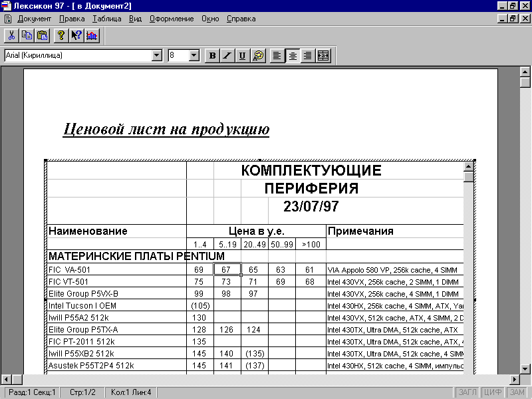Select the Intel Tucson I OEM cell
The width and height of the screenshot is (532, 399).
[x=117, y=306]
